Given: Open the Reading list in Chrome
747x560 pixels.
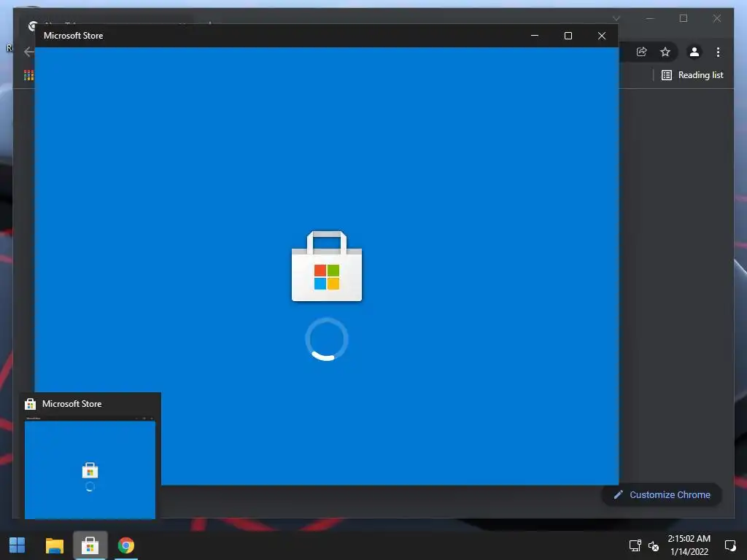Looking at the screenshot, I should point(693,75).
